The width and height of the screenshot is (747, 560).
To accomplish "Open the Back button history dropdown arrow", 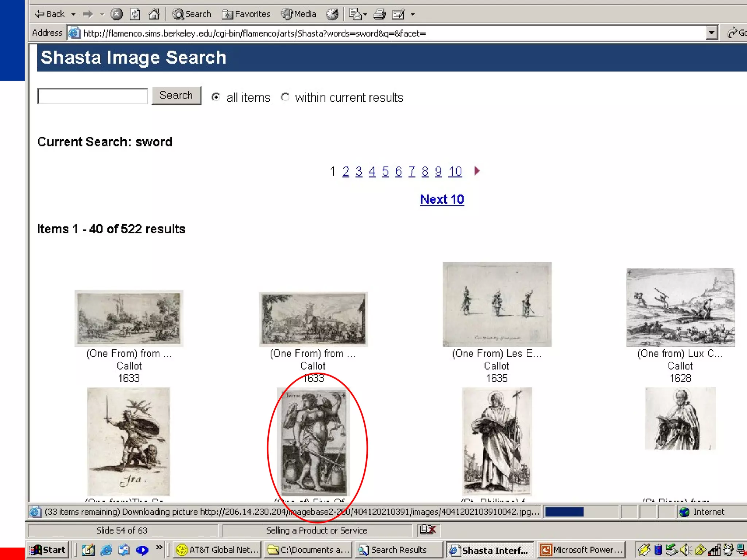I will (x=73, y=14).
